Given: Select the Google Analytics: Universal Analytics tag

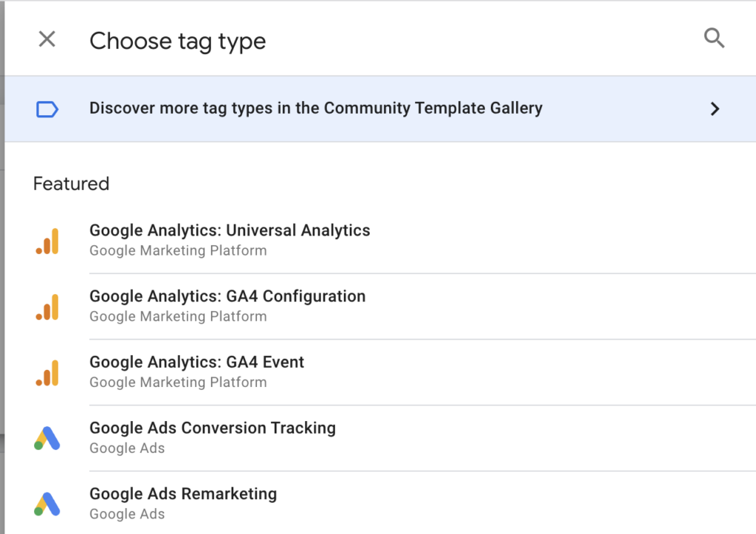Looking at the screenshot, I should tap(230, 230).
